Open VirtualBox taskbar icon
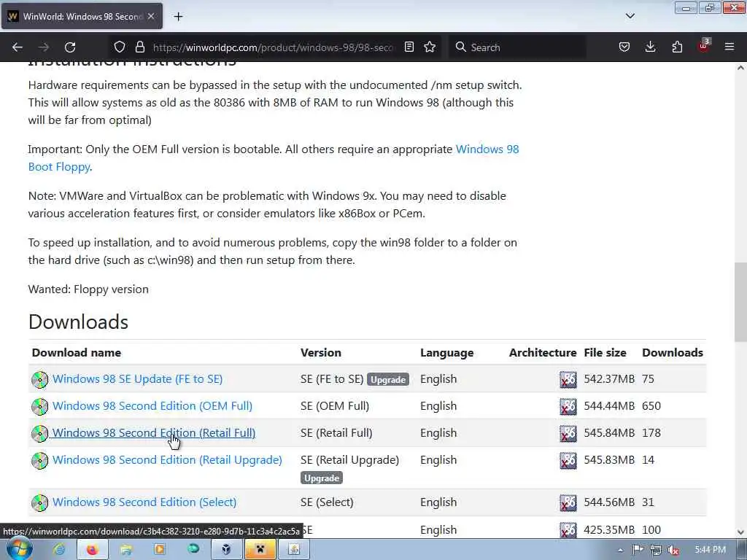 pos(226,550)
